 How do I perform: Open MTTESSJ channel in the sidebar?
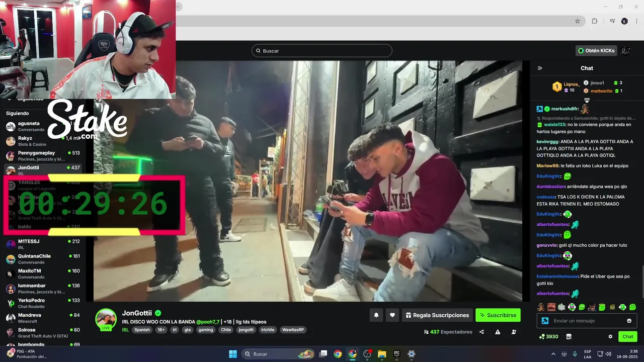pos(43,244)
